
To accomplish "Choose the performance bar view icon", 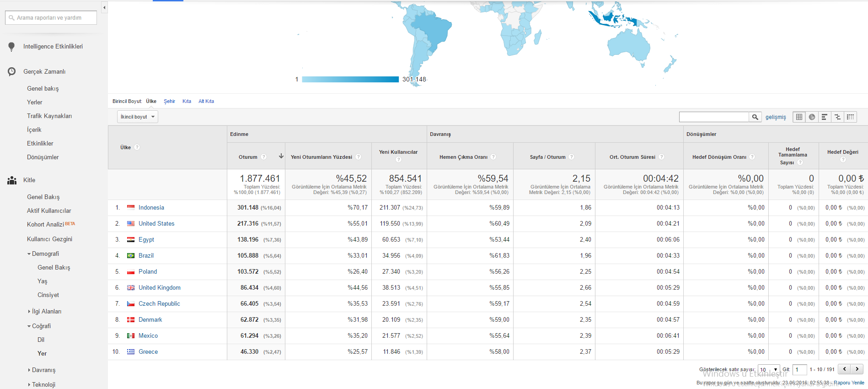I will click(x=825, y=117).
